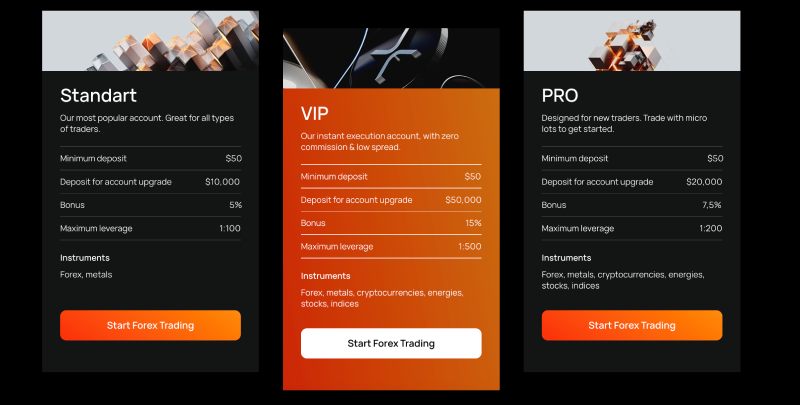Click the PRO card cube image
The image size is (800, 405).
pyautogui.click(x=632, y=41)
